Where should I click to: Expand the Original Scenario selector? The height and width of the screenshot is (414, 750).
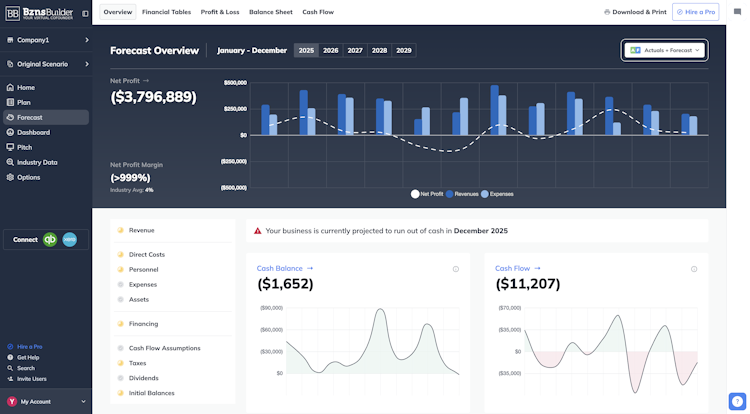[46, 64]
